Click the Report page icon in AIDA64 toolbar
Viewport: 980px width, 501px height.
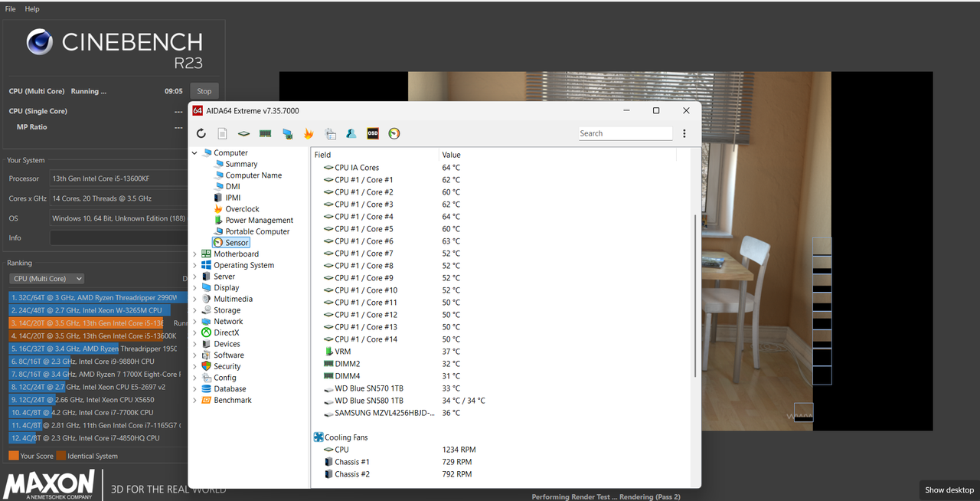222,133
